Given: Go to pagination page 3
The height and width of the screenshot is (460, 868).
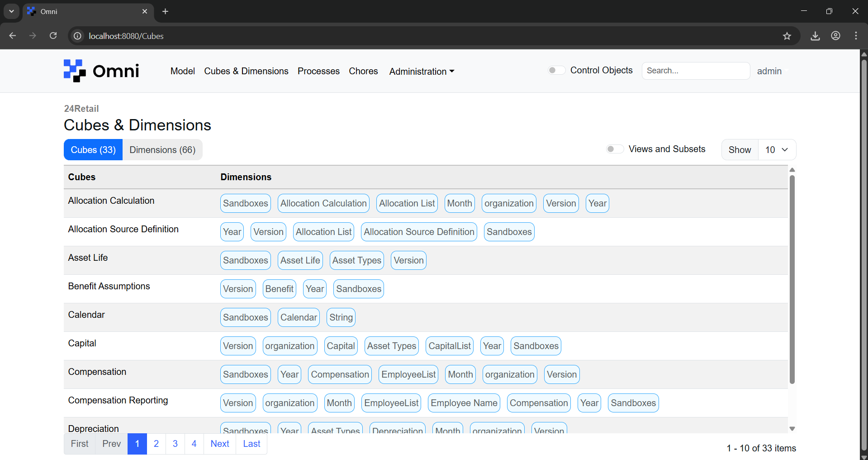Looking at the screenshot, I should pyautogui.click(x=175, y=444).
